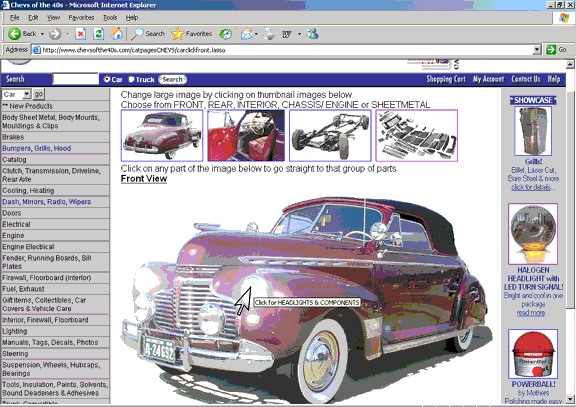
Task: Expand the address bar dropdown
Action: pos(537,50)
